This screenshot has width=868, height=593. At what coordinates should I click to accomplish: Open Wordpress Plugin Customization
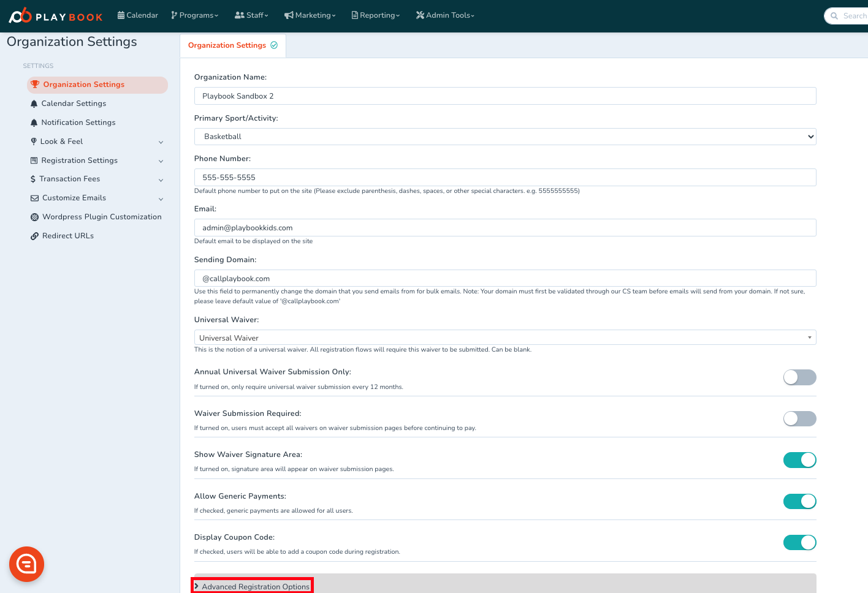tap(102, 217)
